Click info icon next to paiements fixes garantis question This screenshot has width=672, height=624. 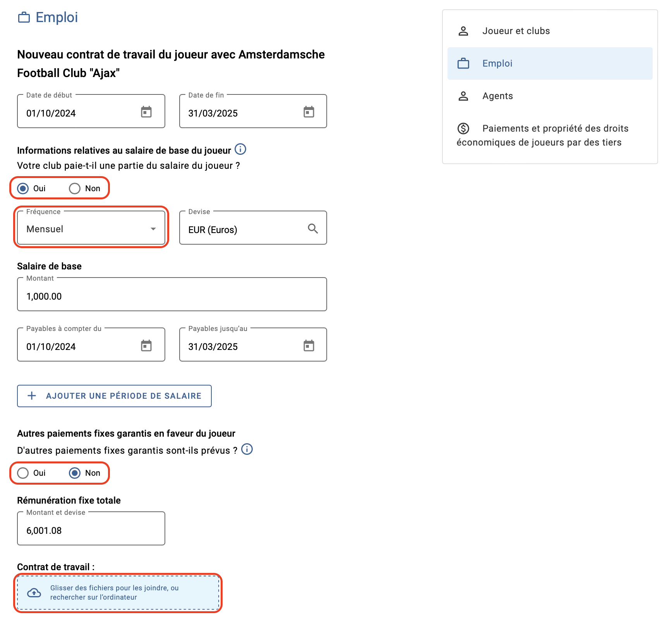pyautogui.click(x=247, y=449)
